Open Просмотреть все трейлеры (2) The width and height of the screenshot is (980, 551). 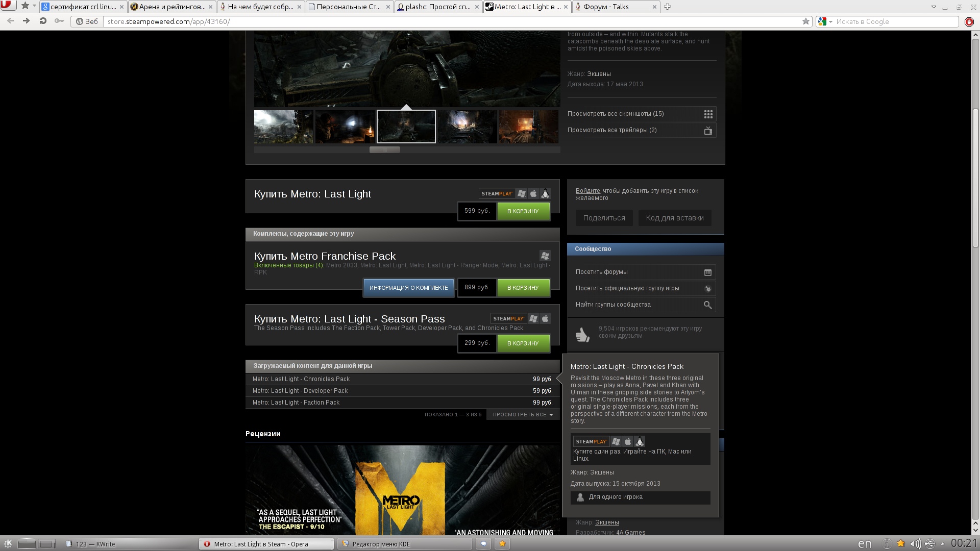tap(641, 130)
